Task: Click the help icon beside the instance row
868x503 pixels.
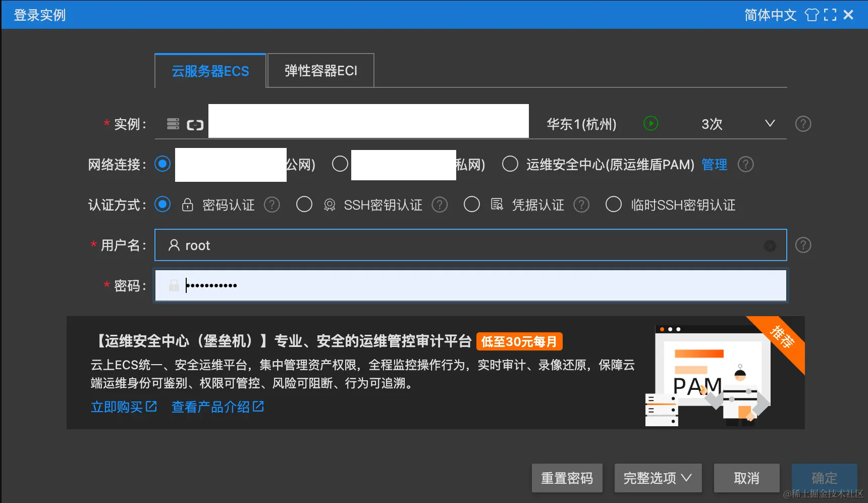Action: pyautogui.click(x=803, y=124)
